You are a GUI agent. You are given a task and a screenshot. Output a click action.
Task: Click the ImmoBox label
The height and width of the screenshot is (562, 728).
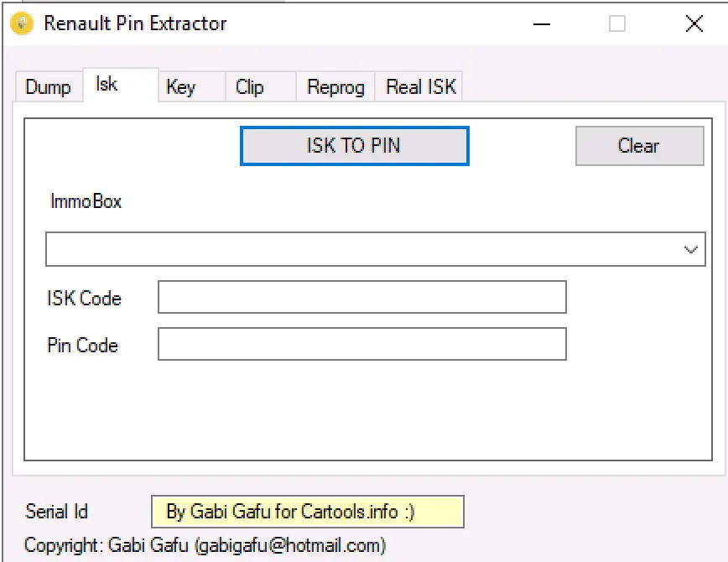point(86,201)
